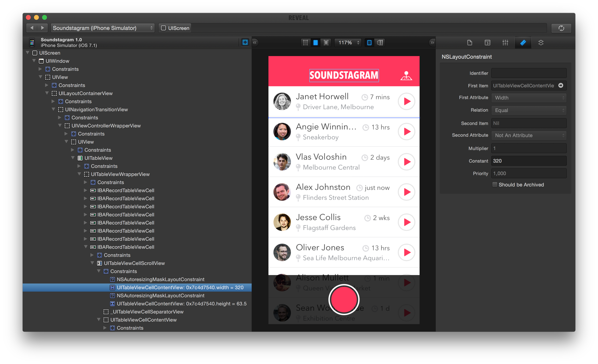The image size is (598, 364).
Task: Click the back navigation arrow button
Action: coord(32,28)
